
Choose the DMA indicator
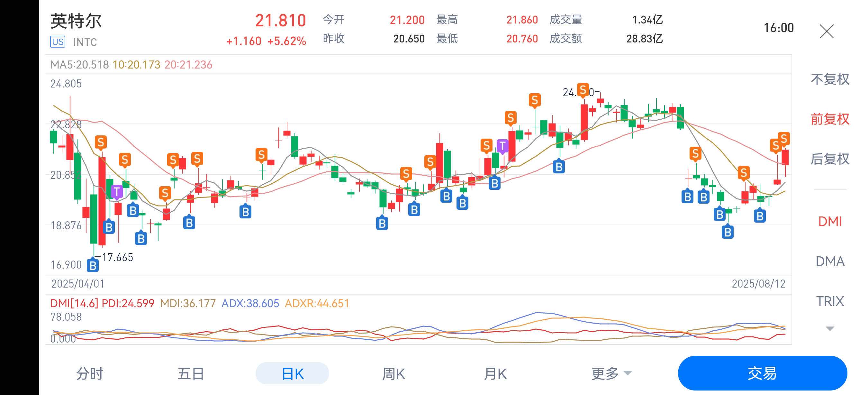830,261
